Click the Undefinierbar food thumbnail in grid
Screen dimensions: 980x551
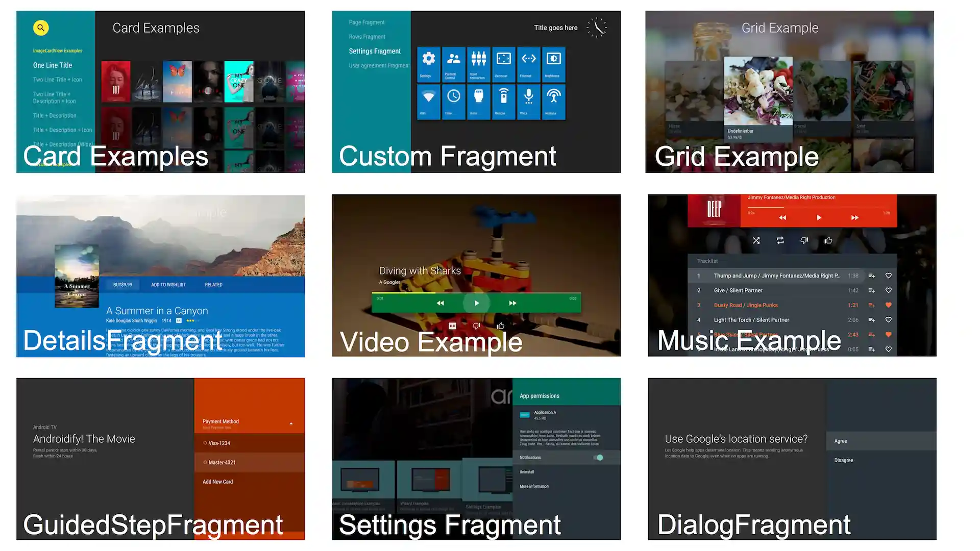758,92
